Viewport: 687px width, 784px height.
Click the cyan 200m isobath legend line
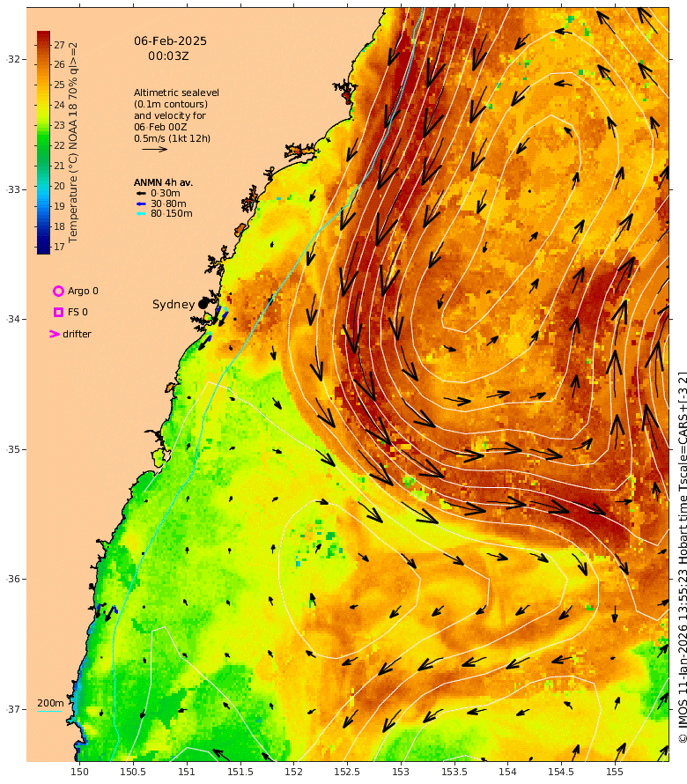(x=49, y=711)
